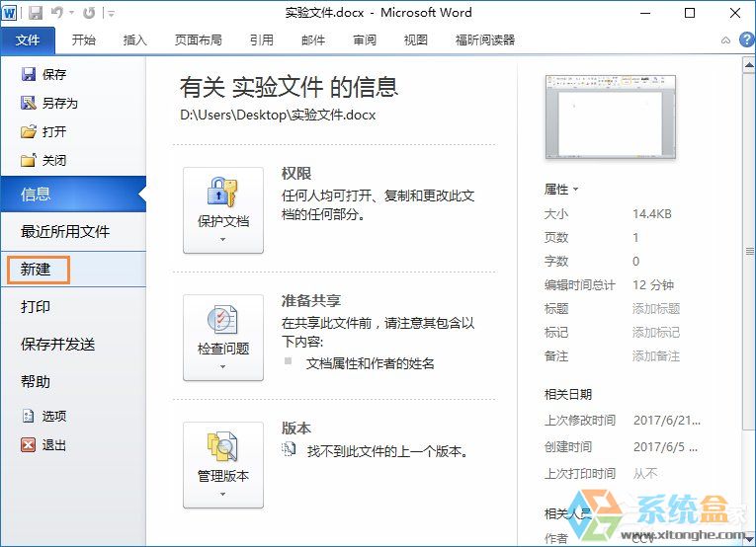Click the Redo icon in quick access toolbar

(x=89, y=13)
